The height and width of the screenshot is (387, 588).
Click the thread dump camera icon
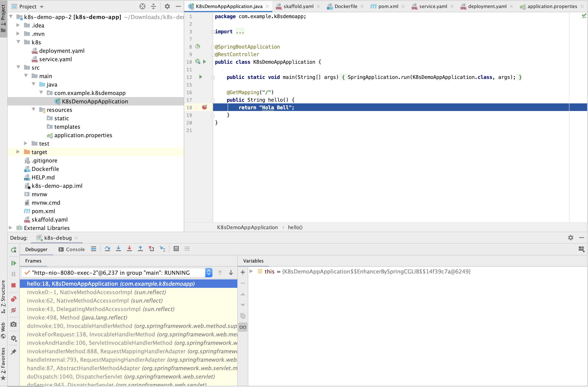click(x=13, y=324)
